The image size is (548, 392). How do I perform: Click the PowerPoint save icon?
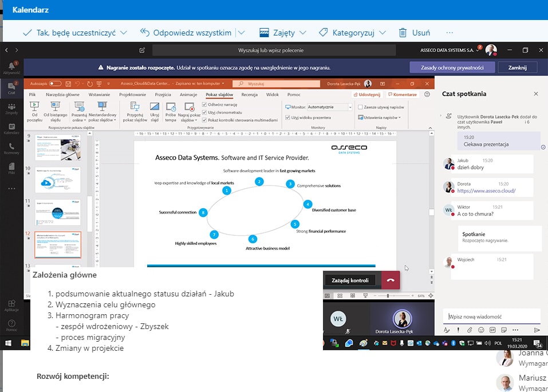pos(68,84)
